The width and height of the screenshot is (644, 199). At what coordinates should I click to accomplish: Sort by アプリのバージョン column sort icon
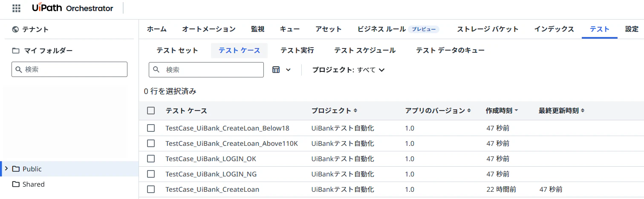click(x=469, y=111)
